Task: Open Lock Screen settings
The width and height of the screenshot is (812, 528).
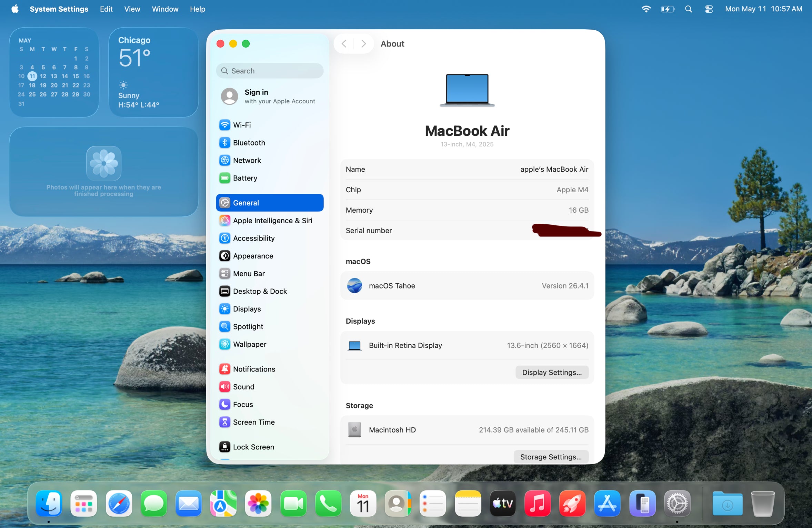Action: tap(270, 447)
